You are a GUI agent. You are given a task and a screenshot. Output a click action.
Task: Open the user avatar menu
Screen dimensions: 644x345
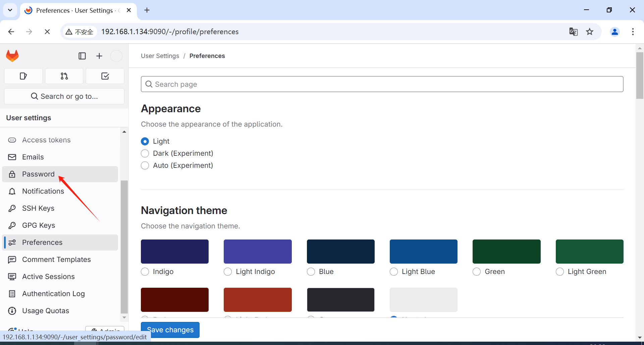coord(116,56)
